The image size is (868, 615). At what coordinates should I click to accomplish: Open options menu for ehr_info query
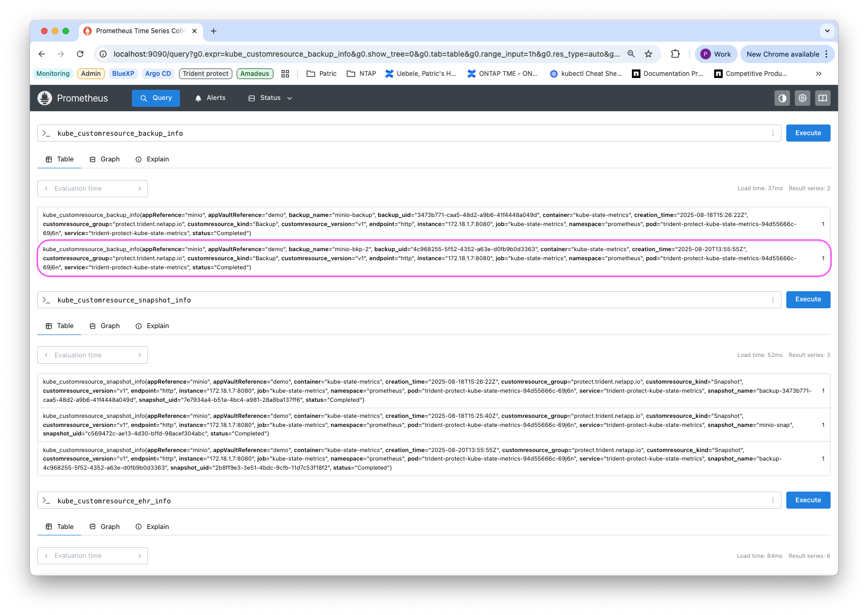(x=773, y=501)
